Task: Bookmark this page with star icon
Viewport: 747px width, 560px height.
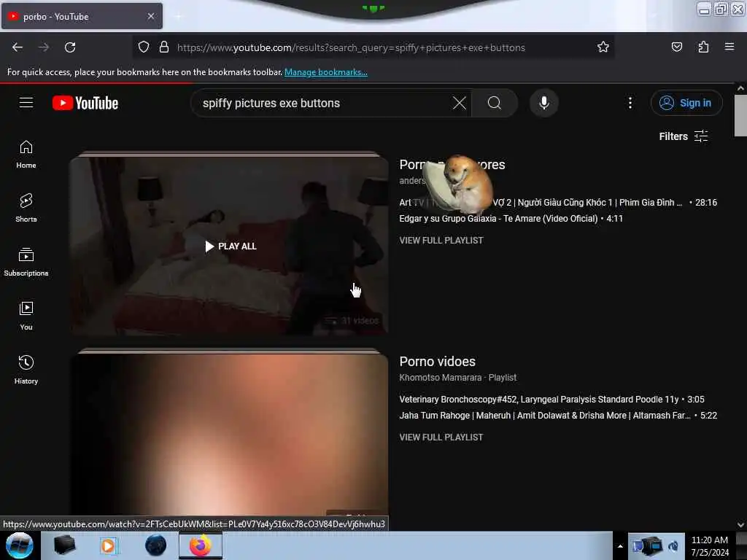Action: (603, 47)
